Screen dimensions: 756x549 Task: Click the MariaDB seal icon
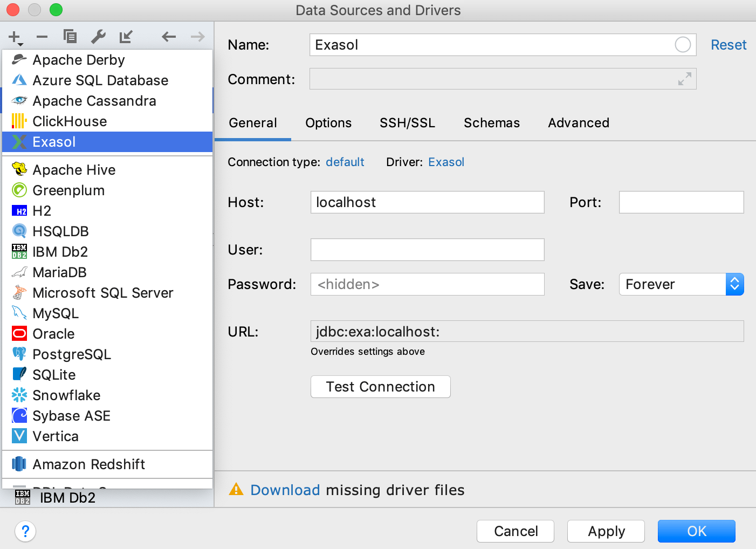click(x=19, y=272)
